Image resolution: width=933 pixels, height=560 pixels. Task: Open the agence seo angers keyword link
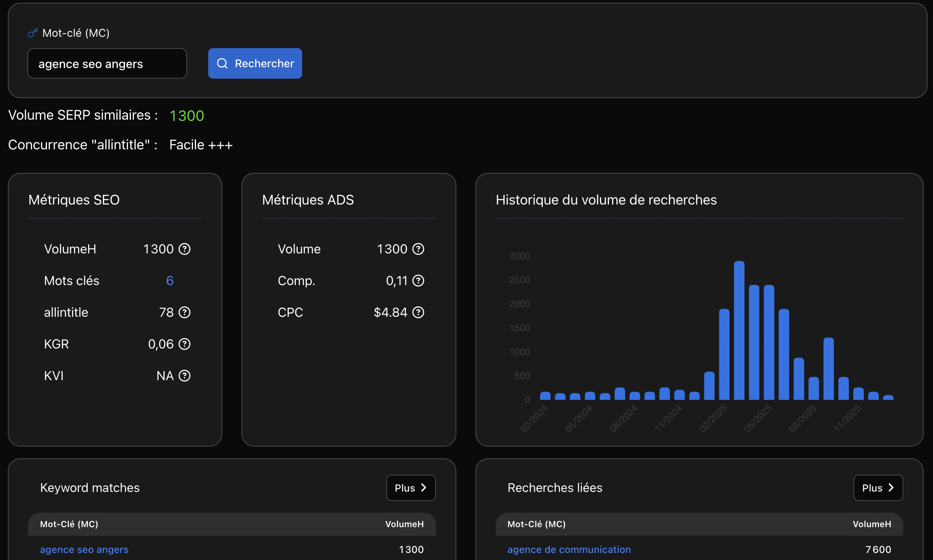pos(84,549)
